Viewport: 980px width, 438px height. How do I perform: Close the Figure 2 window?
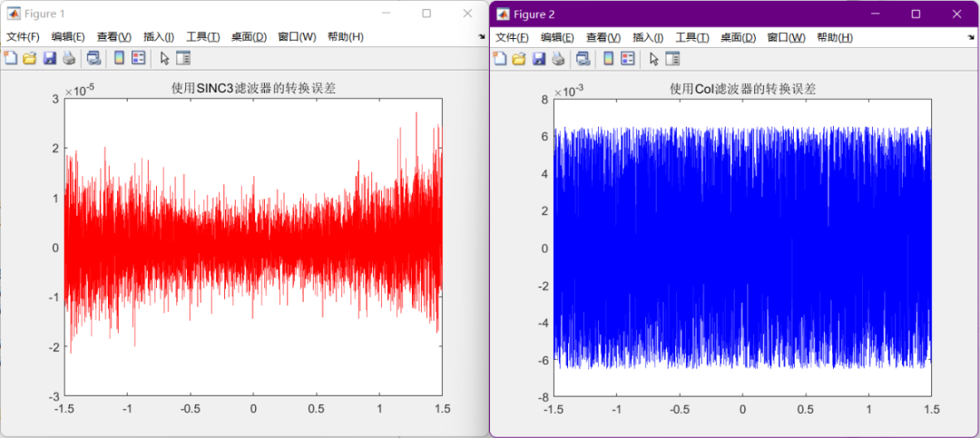click(x=957, y=14)
